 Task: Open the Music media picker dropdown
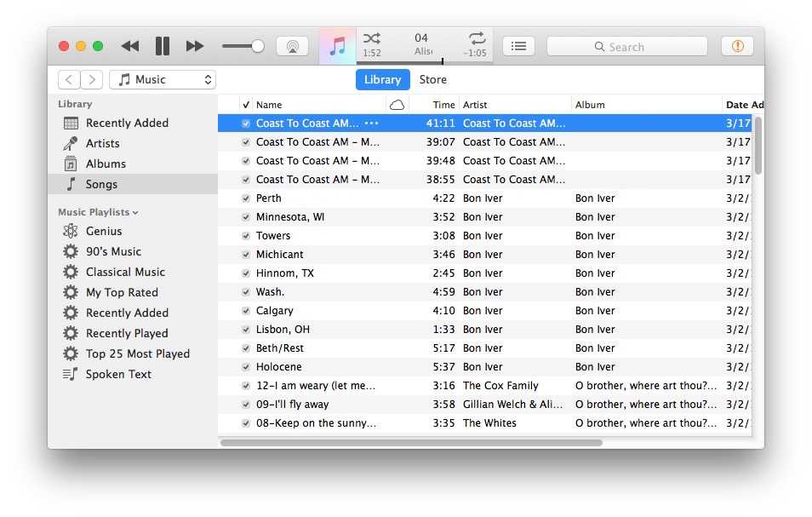(163, 80)
